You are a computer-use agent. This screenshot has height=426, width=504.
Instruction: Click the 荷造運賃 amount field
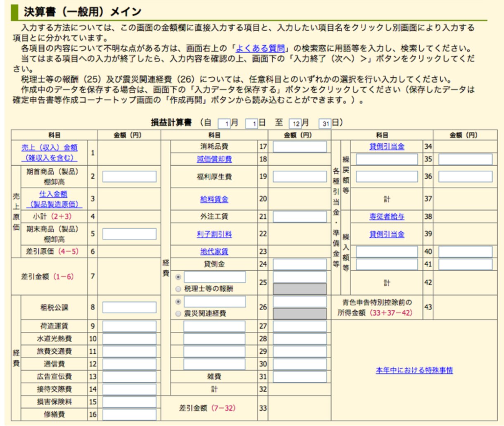click(x=129, y=326)
